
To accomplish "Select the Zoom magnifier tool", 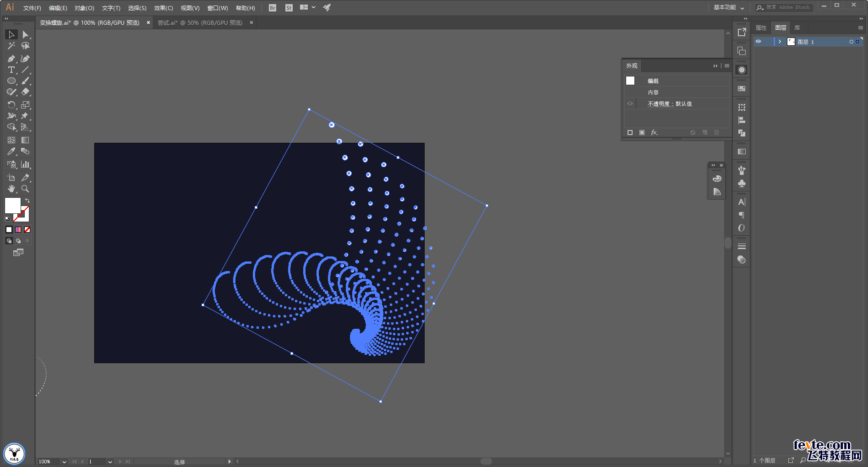I will (x=25, y=189).
